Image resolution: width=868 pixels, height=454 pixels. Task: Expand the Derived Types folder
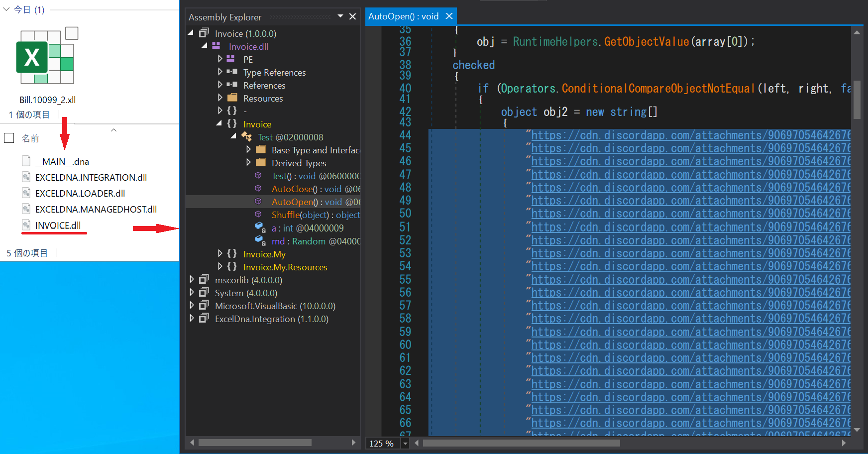point(248,162)
